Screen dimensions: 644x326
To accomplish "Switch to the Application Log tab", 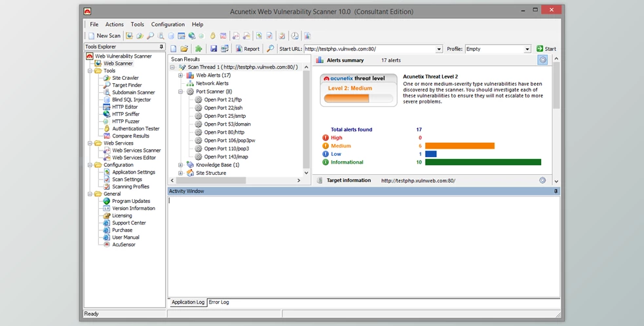I will coord(187,302).
